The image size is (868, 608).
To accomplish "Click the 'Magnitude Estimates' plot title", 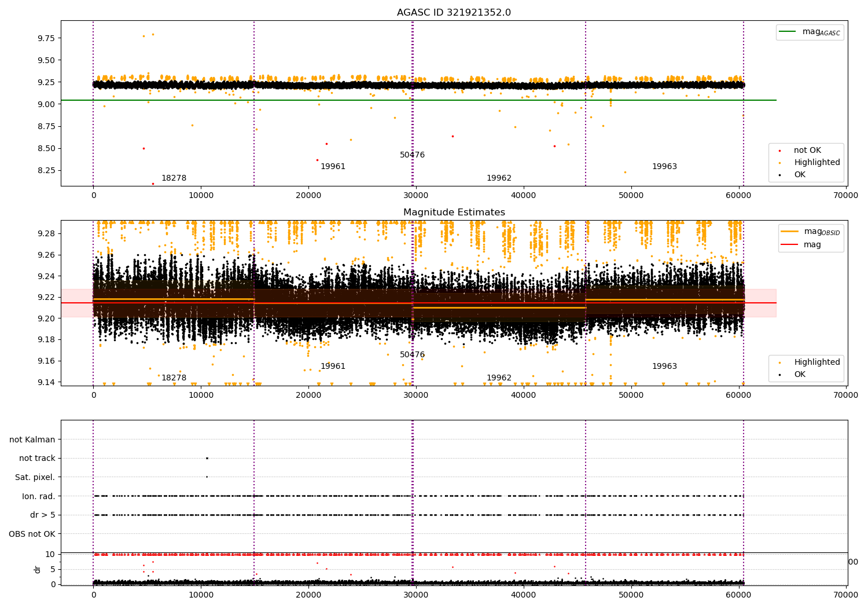I will click(454, 213).
